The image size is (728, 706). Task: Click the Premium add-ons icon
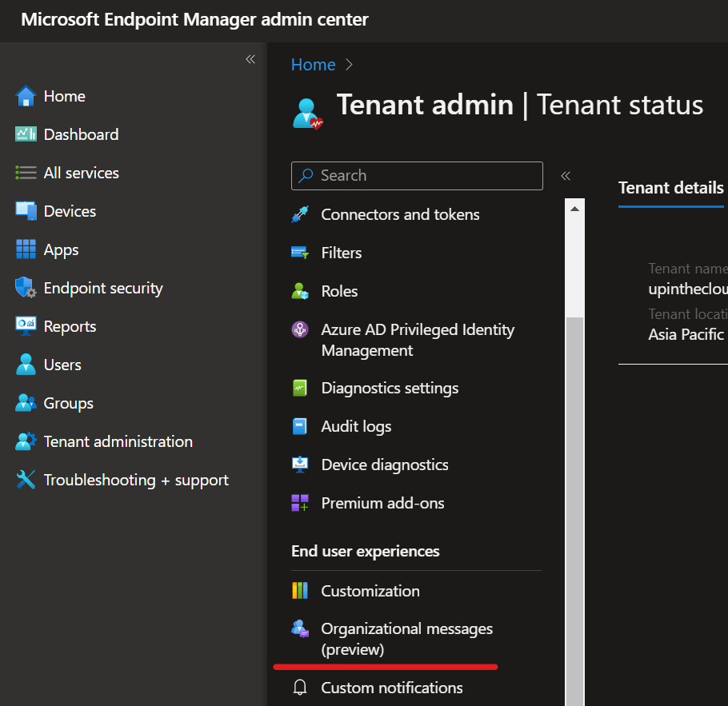pyautogui.click(x=300, y=504)
